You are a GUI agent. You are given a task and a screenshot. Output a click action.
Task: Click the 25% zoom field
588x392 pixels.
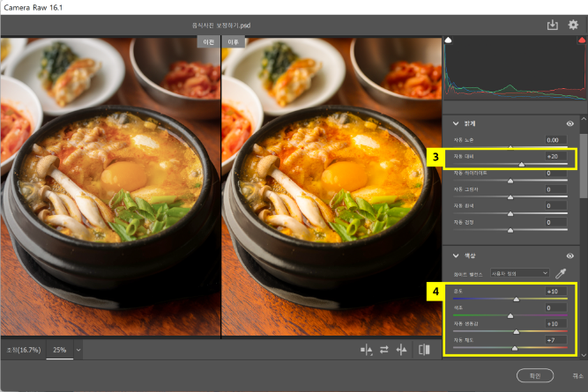tap(60, 350)
